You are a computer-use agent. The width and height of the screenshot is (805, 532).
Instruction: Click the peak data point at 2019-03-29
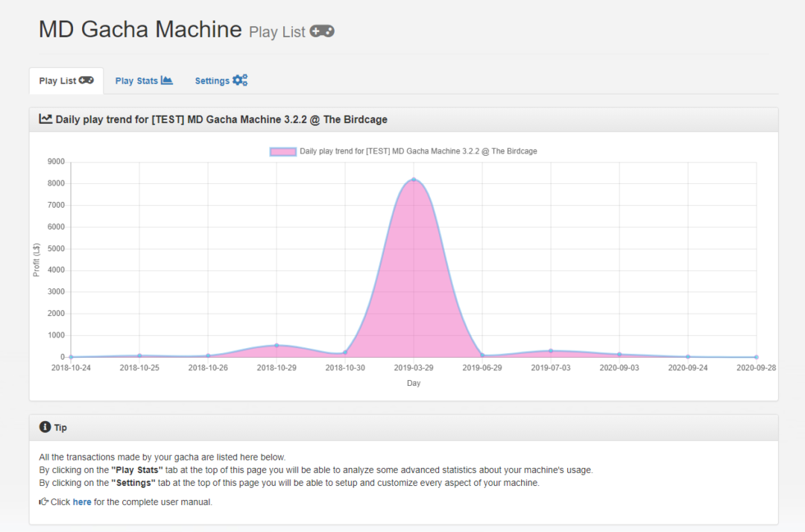tap(414, 180)
